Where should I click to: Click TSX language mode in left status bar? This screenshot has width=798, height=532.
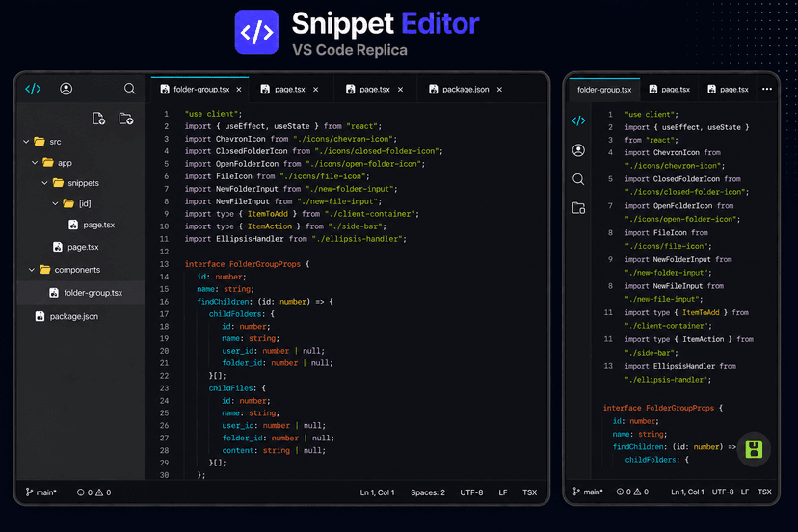click(x=530, y=492)
